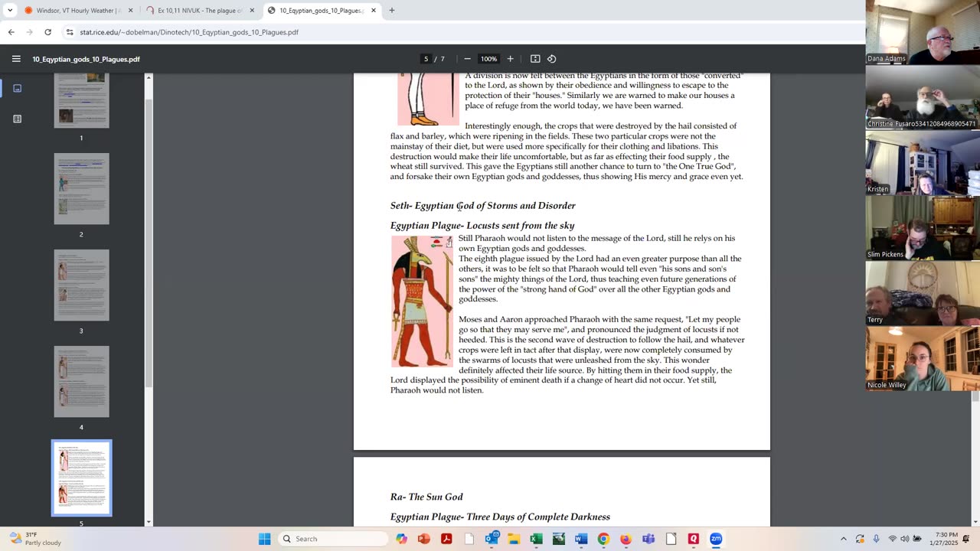Open page 2 thumbnail
The height and width of the screenshot is (551, 980).
(81, 189)
